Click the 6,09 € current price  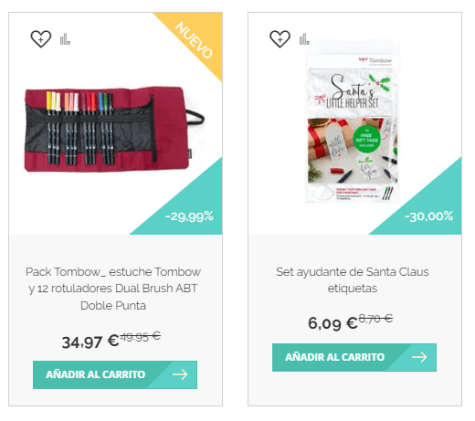click(x=333, y=323)
